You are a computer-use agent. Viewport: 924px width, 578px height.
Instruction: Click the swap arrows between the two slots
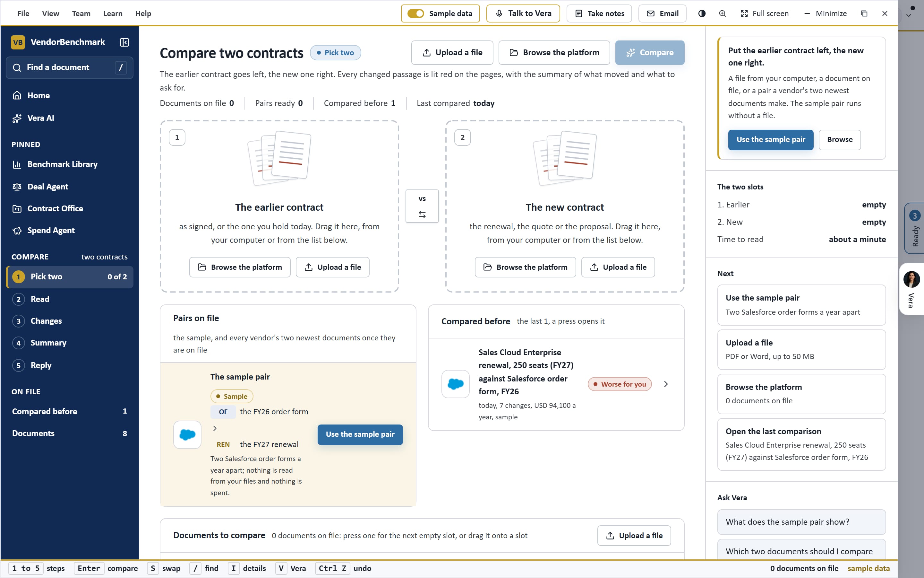[422, 215]
